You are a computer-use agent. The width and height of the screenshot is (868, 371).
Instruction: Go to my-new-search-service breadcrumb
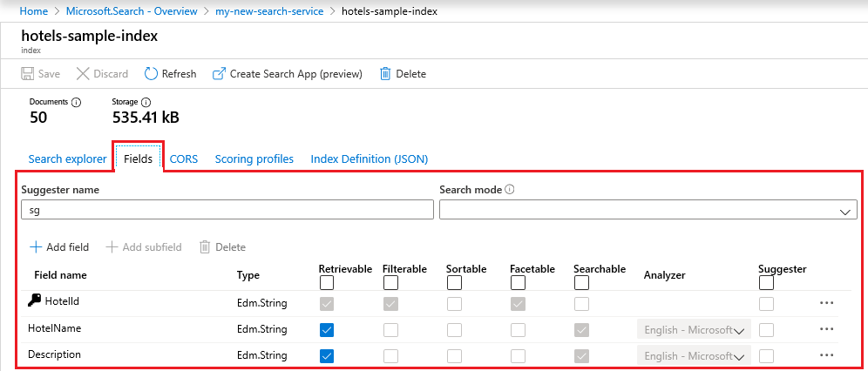[269, 11]
